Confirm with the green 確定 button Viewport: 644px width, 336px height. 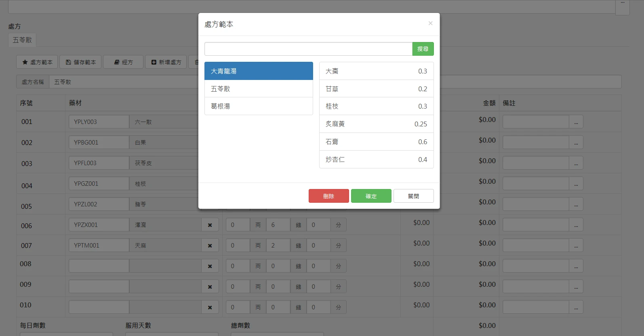[371, 196]
